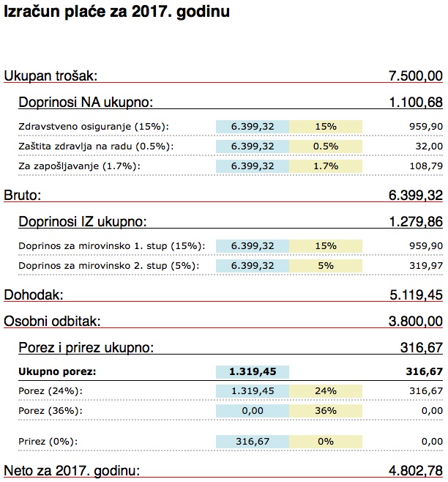The height and width of the screenshot is (482, 448).
Task: Select the Osobni odbitak amount 3.800,00
Action: 415,321
